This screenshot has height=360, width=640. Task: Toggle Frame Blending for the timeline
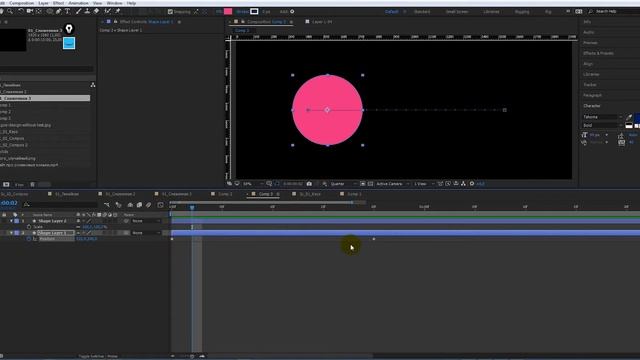[x=139, y=205]
